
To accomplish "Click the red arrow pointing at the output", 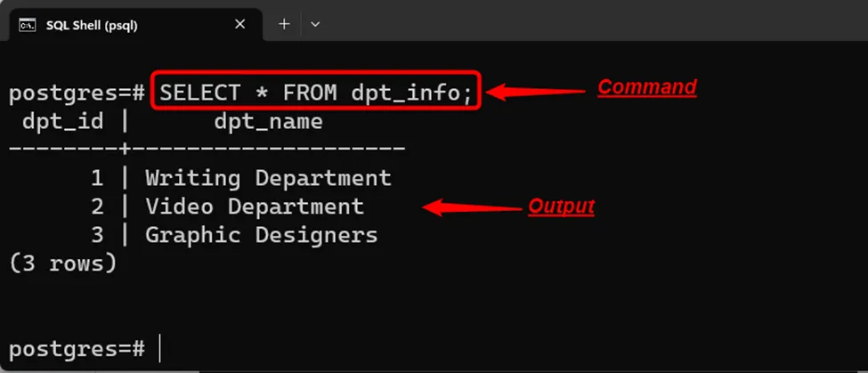I will [470, 207].
